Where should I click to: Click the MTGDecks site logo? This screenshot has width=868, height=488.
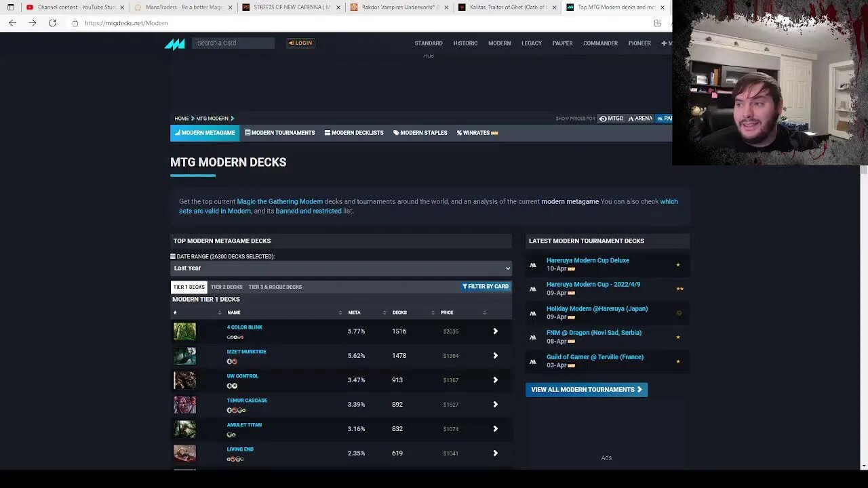[174, 43]
